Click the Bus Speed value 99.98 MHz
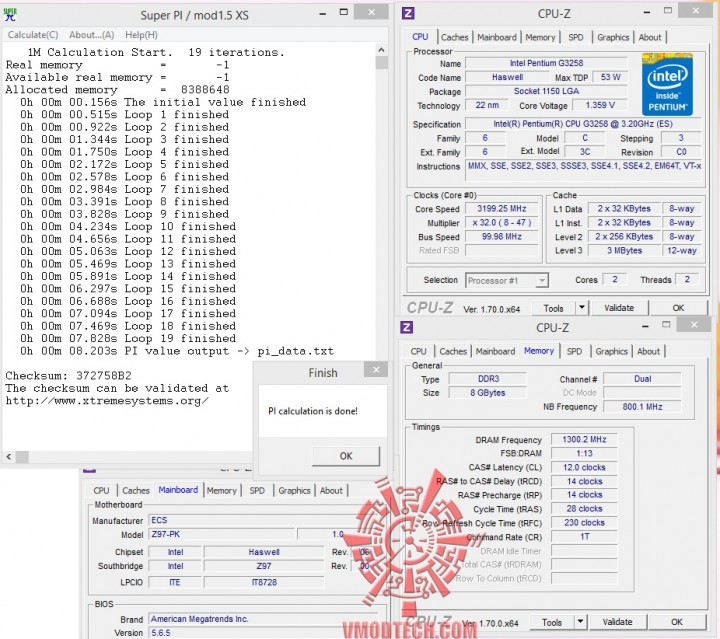720x639 pixels. tap(501, 236)
